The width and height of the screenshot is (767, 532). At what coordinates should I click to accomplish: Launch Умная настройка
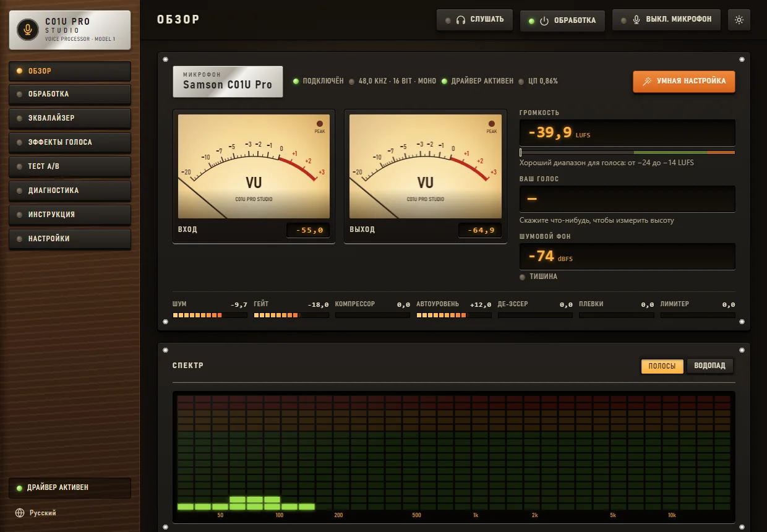coord(684,82)
